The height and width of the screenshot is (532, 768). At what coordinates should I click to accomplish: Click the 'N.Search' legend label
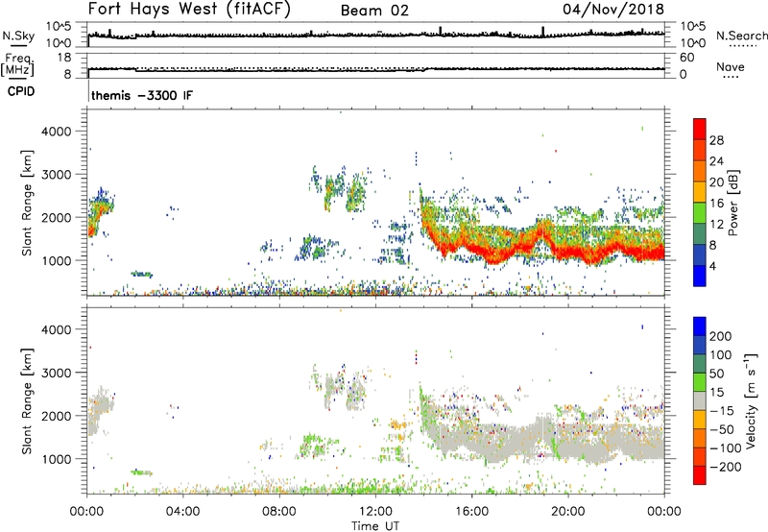click(741, 36)
